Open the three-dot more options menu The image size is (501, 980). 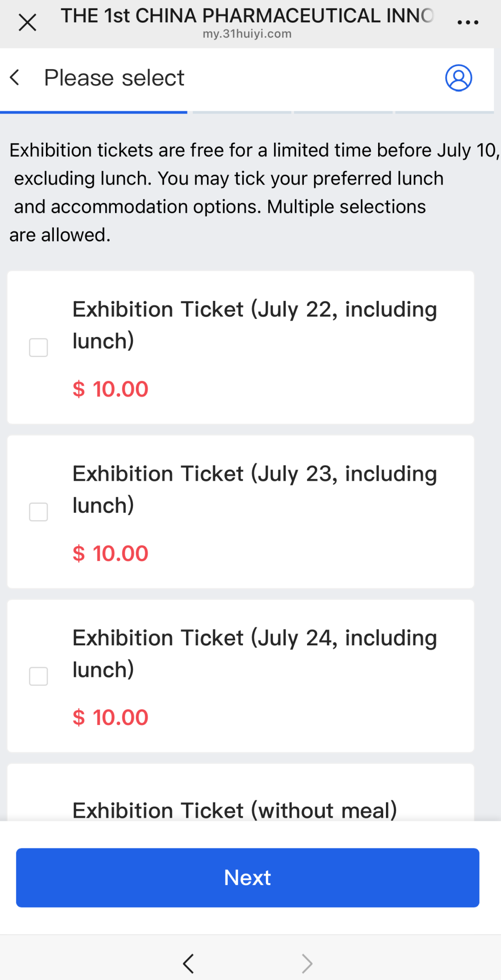[x=468, y=22]
